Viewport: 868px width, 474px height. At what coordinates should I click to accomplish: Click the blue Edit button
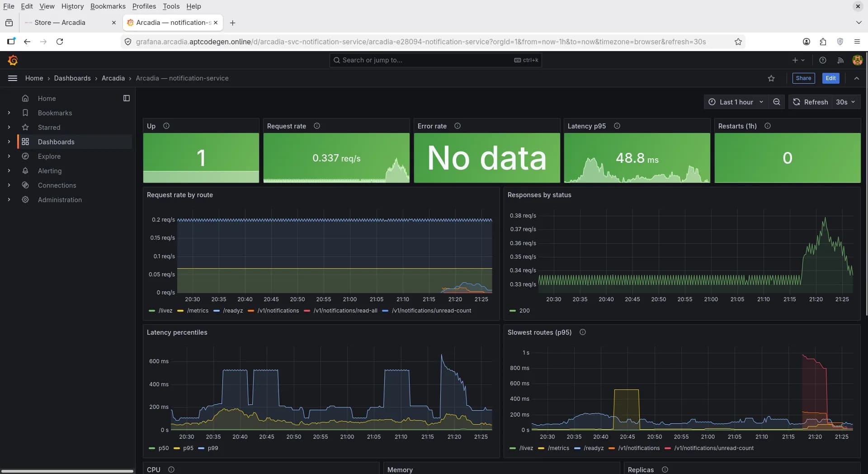tap(830, 78)
